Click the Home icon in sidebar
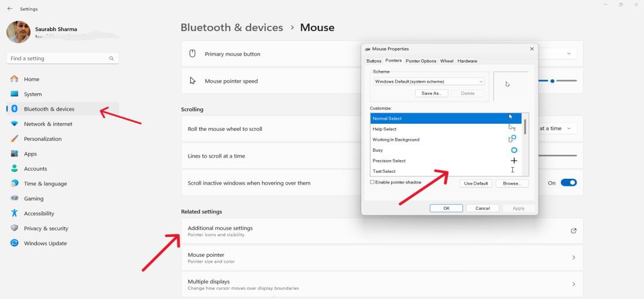Screen dimensions: 644x299 14,79
